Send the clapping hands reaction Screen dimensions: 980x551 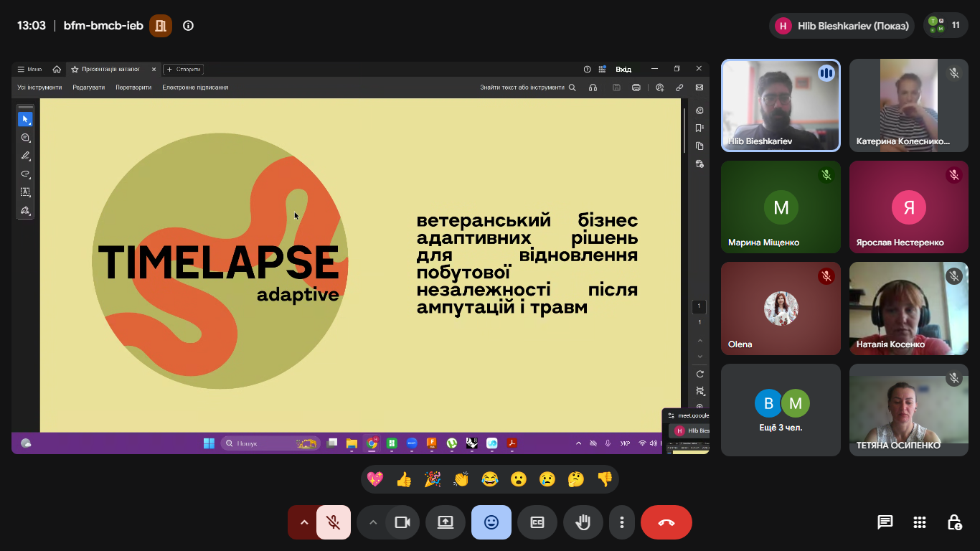click(461, 479)
